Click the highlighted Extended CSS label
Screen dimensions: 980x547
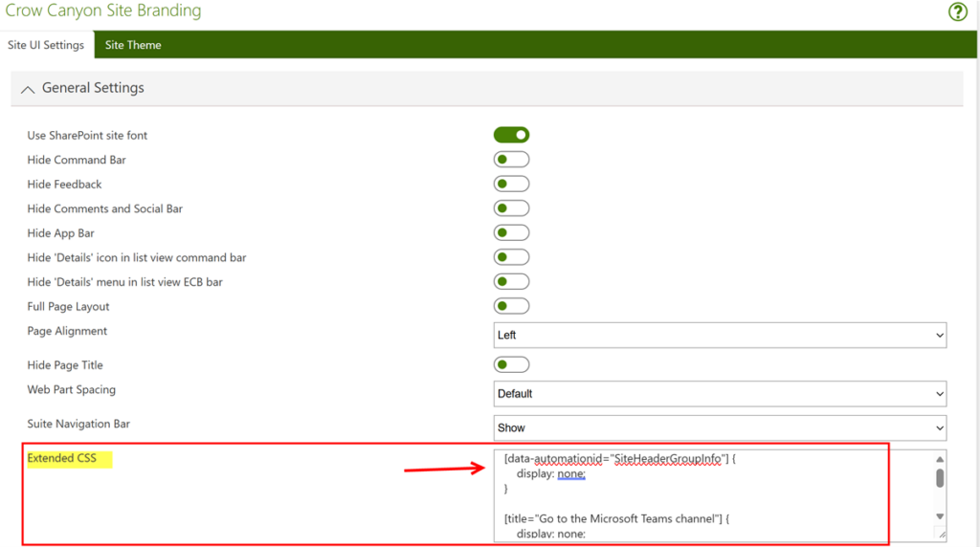click(62, 458)
